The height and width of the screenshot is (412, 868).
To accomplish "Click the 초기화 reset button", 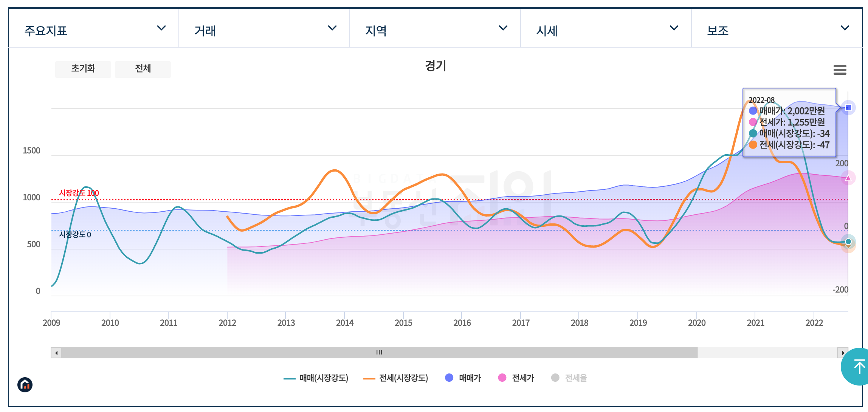I will (83, 69).
